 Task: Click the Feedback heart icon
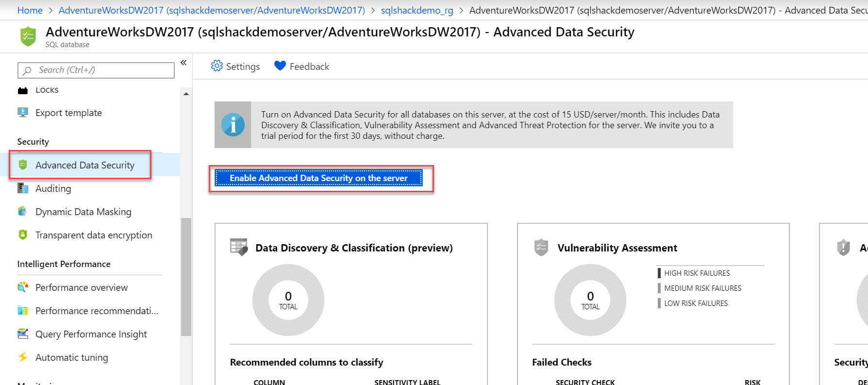pos(280,66)
